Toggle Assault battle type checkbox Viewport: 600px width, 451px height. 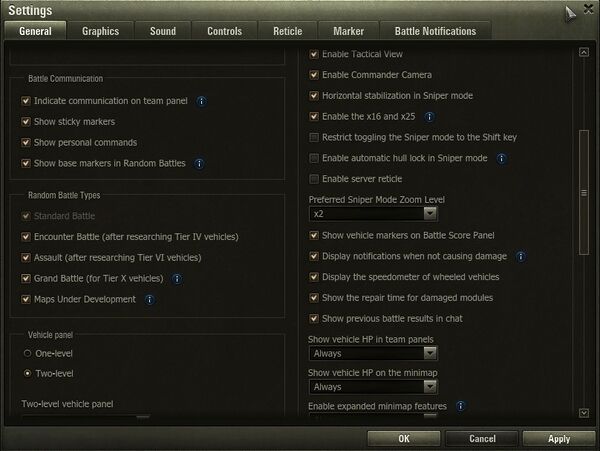click(x=26, y=257)
